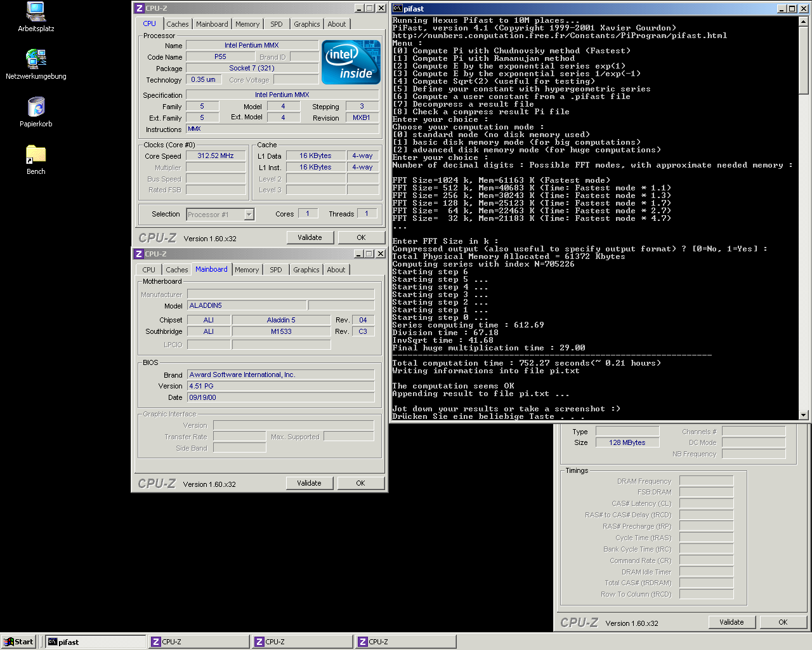Maximize the pifast console window
The height and width of the screenshot is (650, 812).
pyautogui.click(x=792, y=8)
